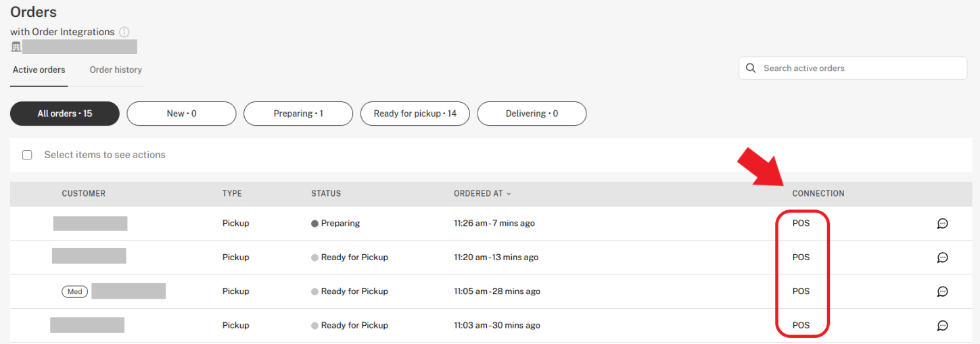The image size is (980, 344).
Task: Switch to Order history tab
Action: pyautogui.click(x=116, y=70)
